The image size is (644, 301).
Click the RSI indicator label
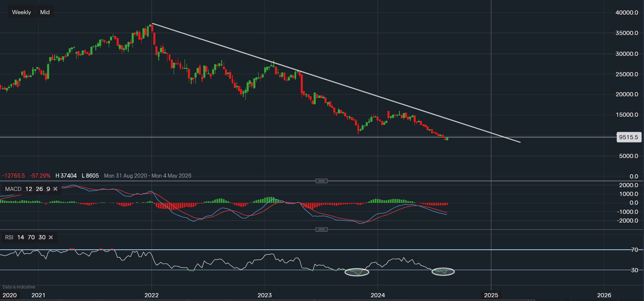(x=9, y=238)
